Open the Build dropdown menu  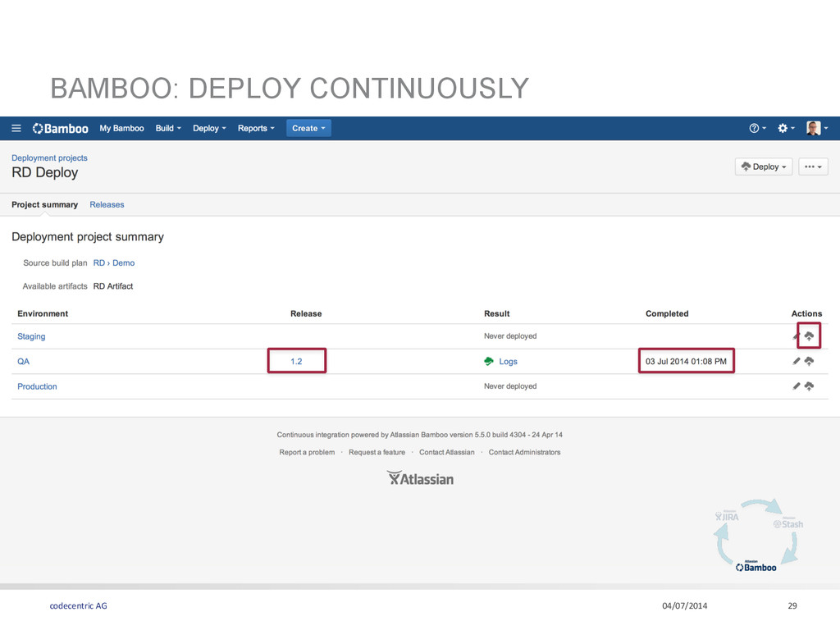click(x=168, y=129)
